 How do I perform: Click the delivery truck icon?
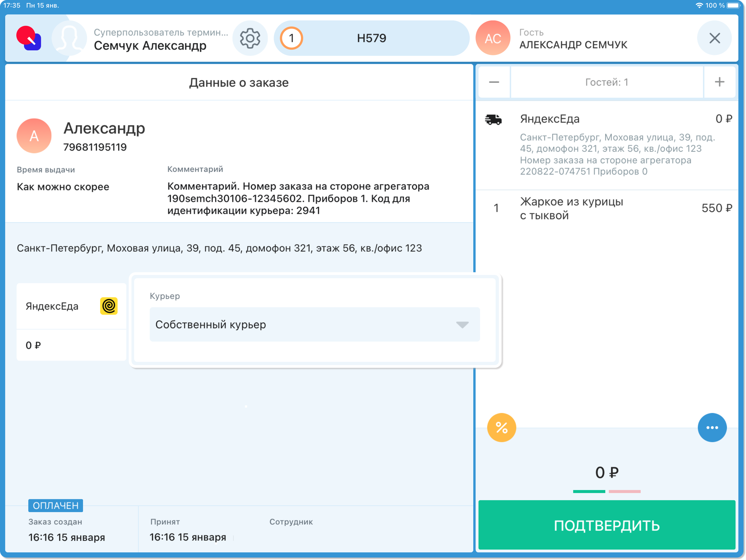[x=493, y=120]
